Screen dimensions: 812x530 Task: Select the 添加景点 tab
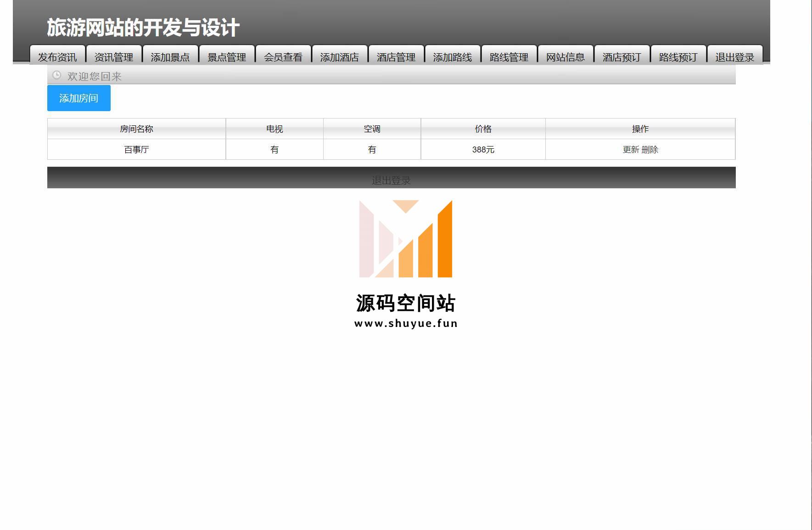pos(170,55)
